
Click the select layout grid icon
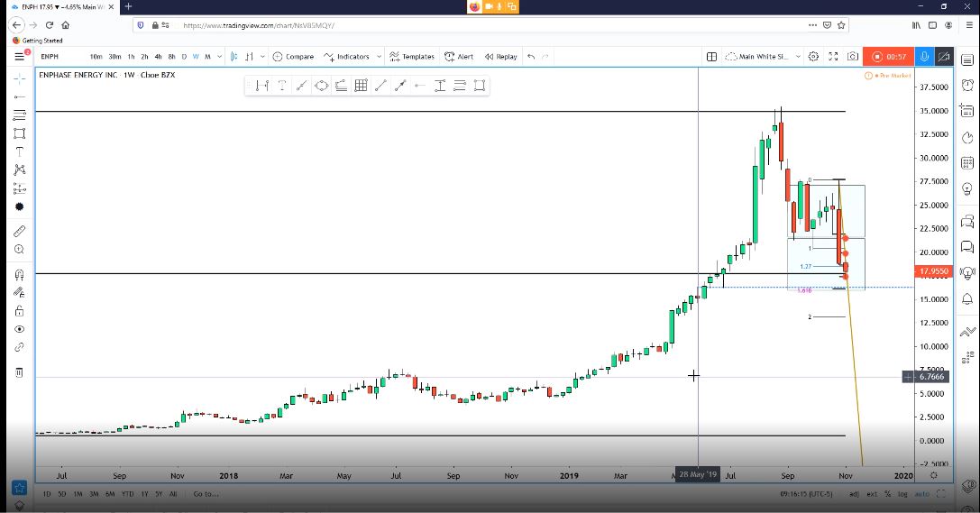tap(711, 56)
